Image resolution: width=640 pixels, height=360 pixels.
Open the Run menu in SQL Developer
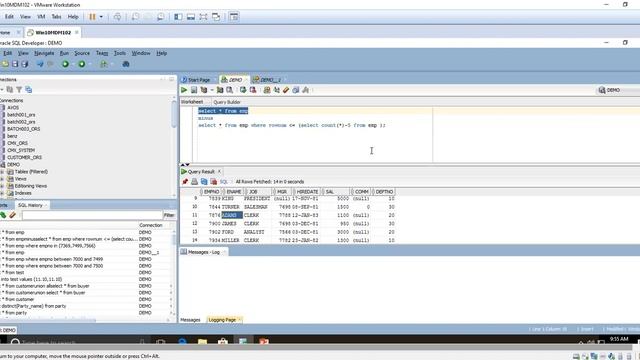(64, 53)
